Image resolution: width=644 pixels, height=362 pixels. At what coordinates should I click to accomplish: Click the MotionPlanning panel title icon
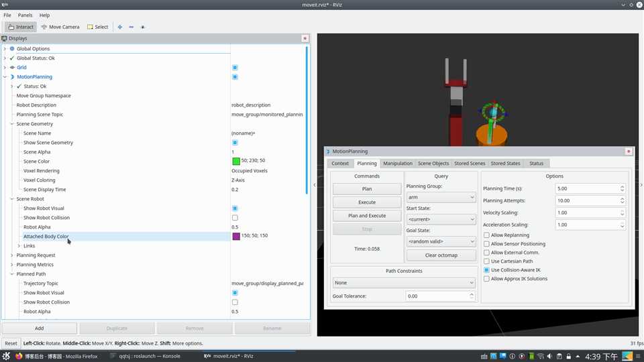[328, 152]
